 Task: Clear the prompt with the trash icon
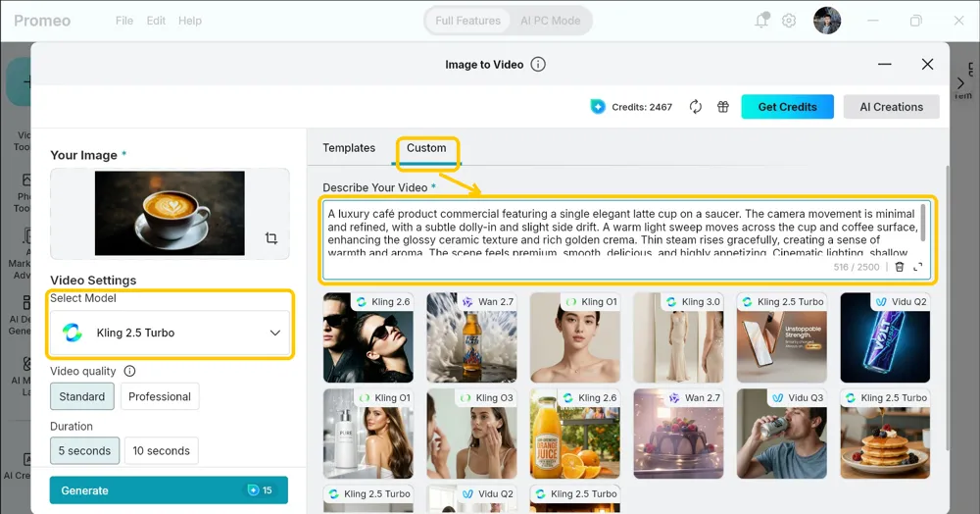[900, 267]
